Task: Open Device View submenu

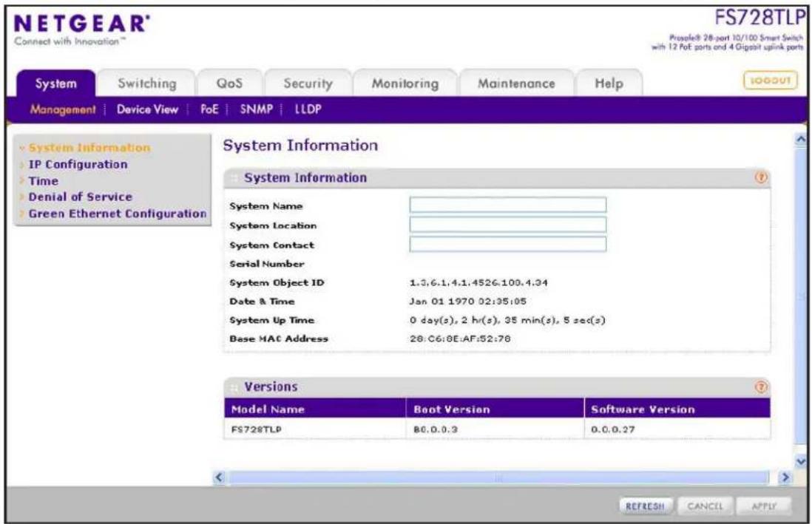Action: 147,109
